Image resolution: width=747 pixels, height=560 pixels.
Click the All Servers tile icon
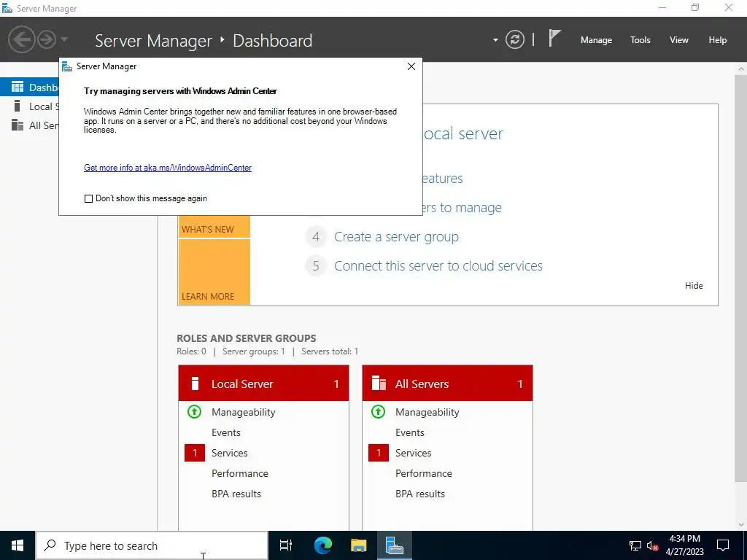point(379,384)
